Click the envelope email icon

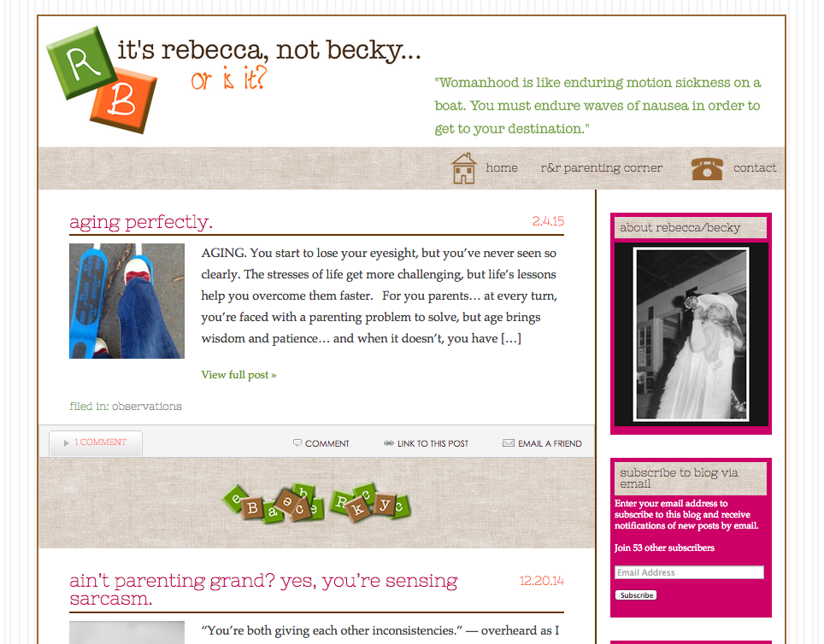click(x=509, y=442)
